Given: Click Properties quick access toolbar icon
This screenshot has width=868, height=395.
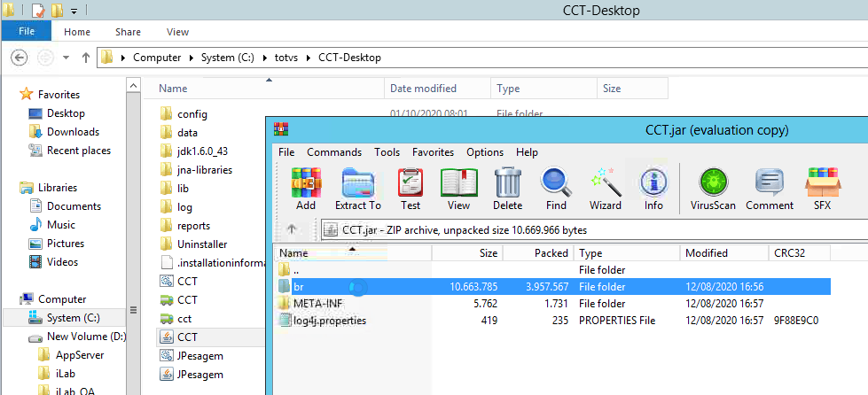Looking at the screenshot, I should (x=37, y=10).
